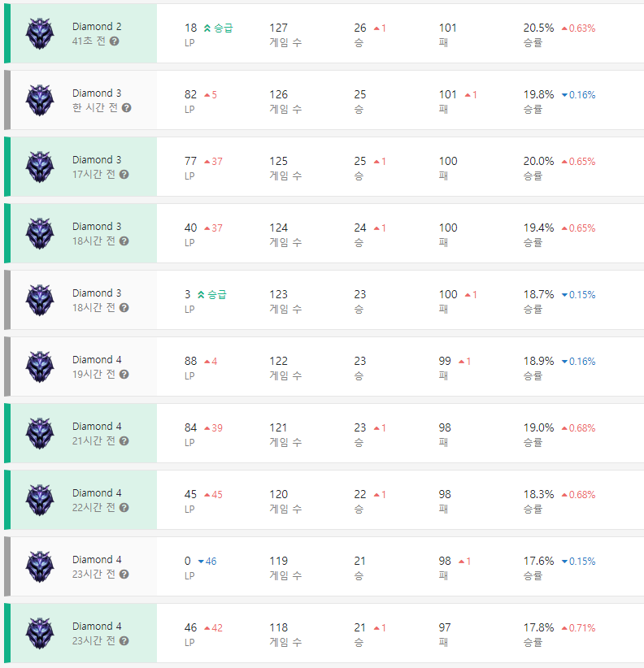The height and width of the screenshot is (668, 644).
Task: Click red up arrow beside 0.63% change
Action: click(x=564, y=28)
